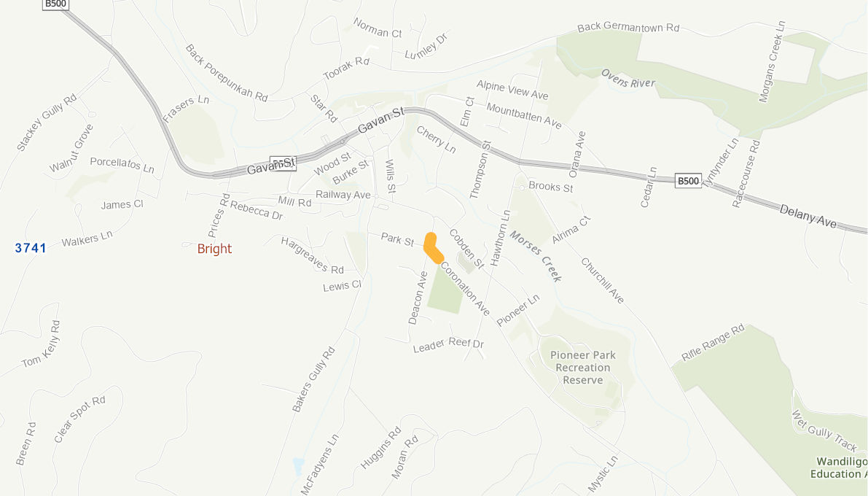Select the Back Germantown Rd label

[628, 27]
